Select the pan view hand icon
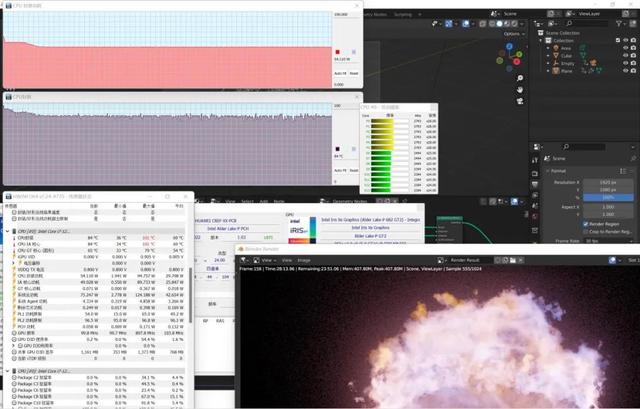 point(520,89)
